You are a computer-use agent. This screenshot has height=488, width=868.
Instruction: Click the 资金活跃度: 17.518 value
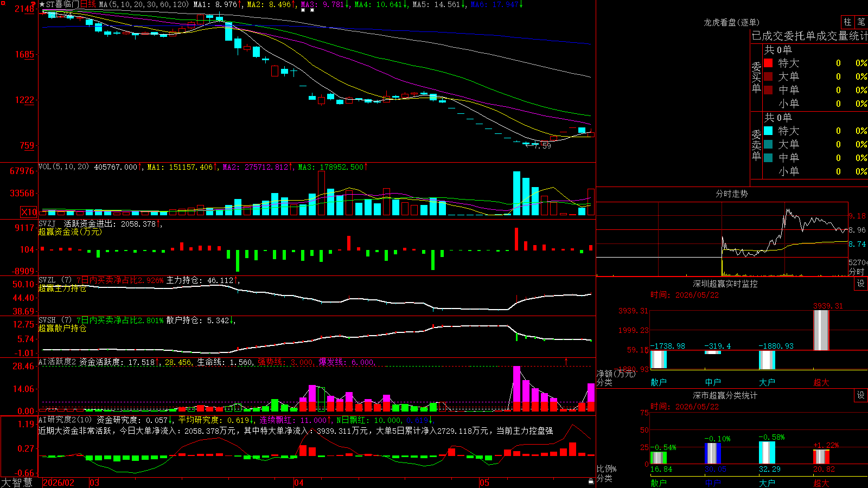[117, 362]
